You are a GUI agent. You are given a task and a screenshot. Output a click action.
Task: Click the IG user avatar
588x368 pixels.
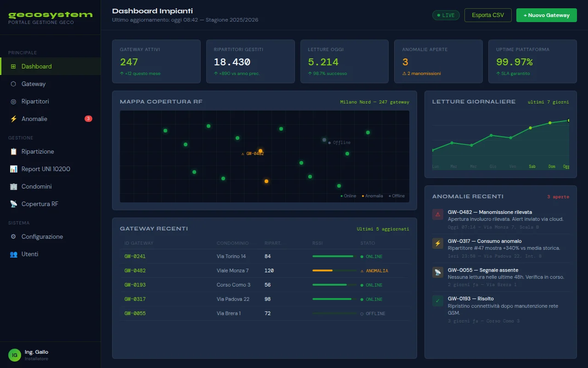(15, 355)
